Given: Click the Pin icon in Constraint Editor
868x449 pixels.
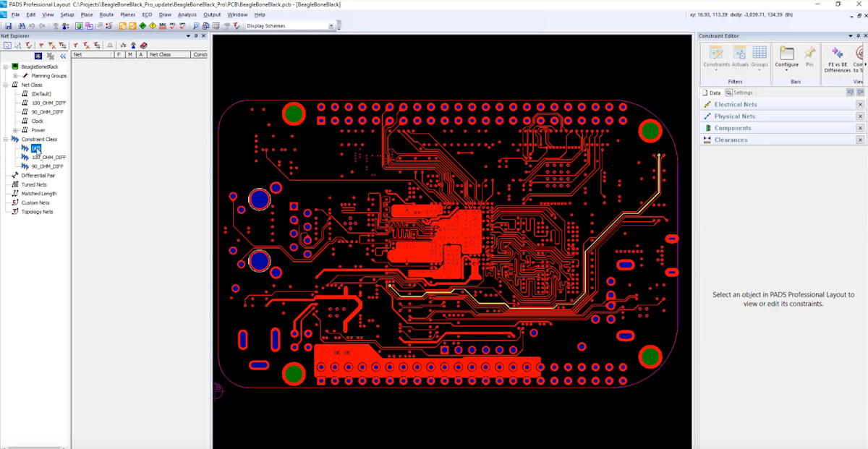Looking at the screenshot, I should click(809, 58).
